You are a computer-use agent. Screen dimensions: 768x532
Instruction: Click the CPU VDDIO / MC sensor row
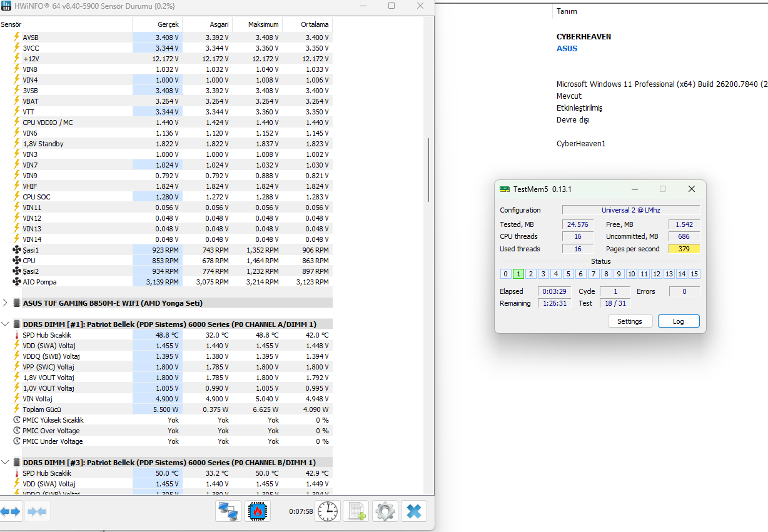(x=166, y=123)
